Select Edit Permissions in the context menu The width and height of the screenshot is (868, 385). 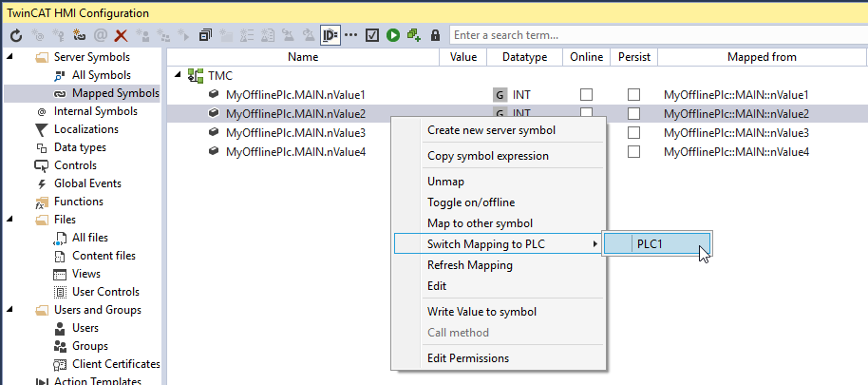click(468, 357)
